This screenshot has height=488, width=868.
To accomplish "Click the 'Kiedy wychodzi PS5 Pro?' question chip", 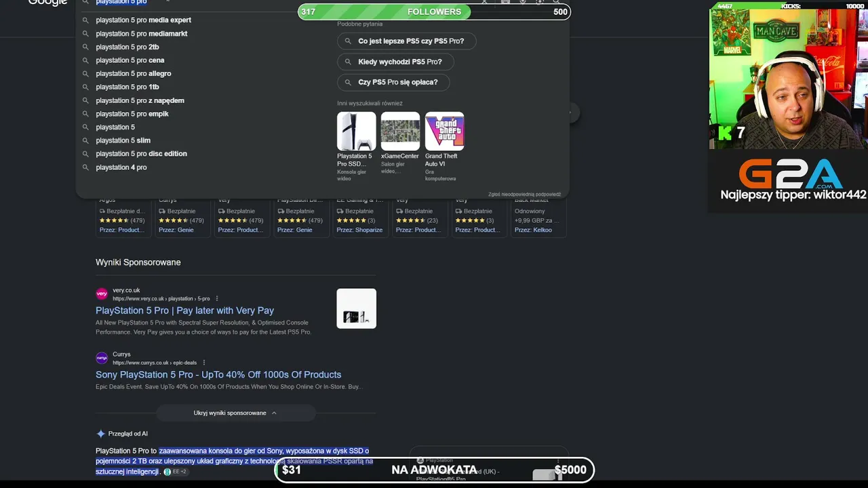I will point(395,62).
